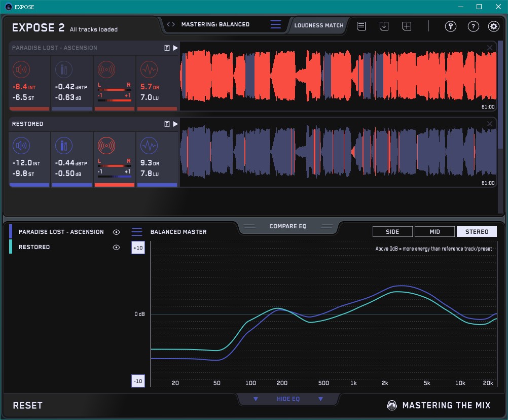Open the help question mark icon

pos(473,26)
